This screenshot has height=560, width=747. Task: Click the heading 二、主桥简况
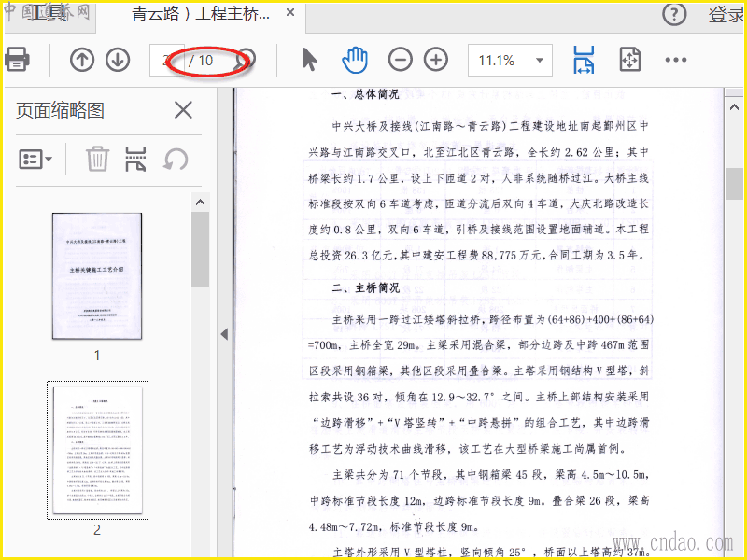(365, 288)
